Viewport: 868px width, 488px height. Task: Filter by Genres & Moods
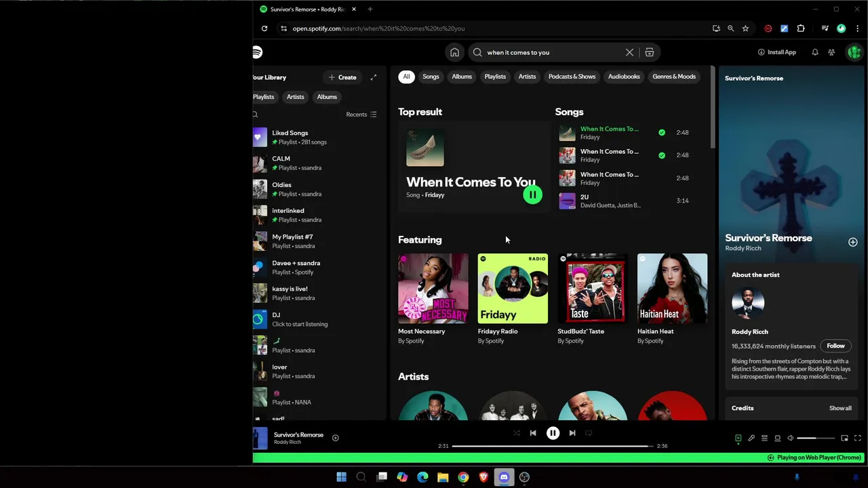click(x=674, y=77)
